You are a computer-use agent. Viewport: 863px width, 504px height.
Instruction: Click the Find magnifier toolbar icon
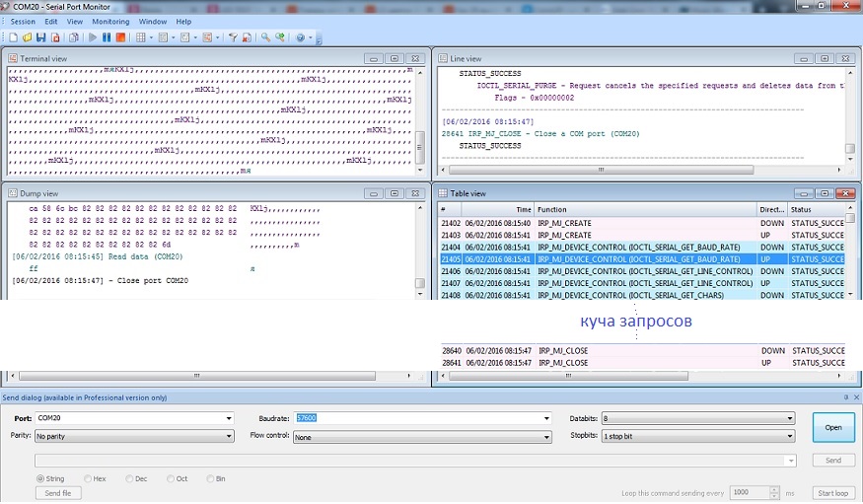265,37
